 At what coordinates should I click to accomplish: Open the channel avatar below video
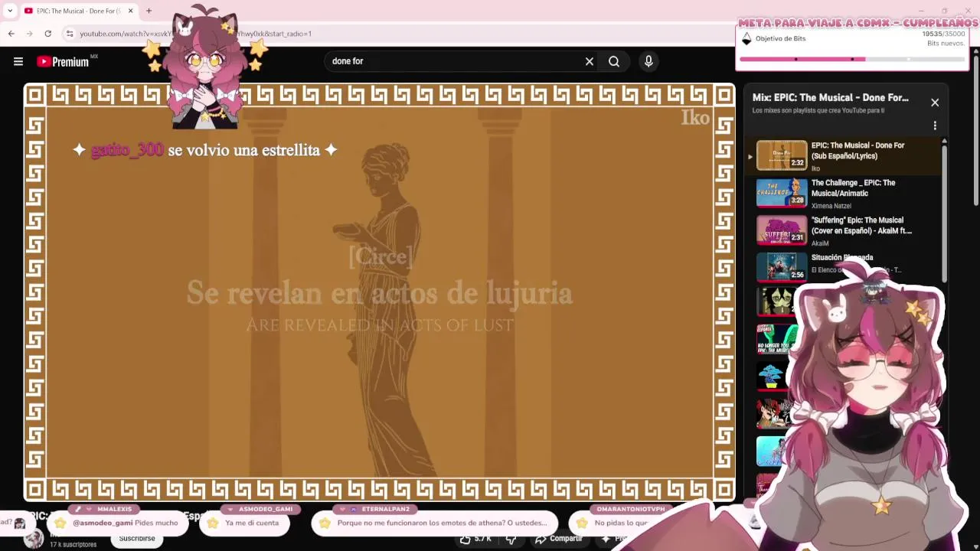click(x=33, y=539)
